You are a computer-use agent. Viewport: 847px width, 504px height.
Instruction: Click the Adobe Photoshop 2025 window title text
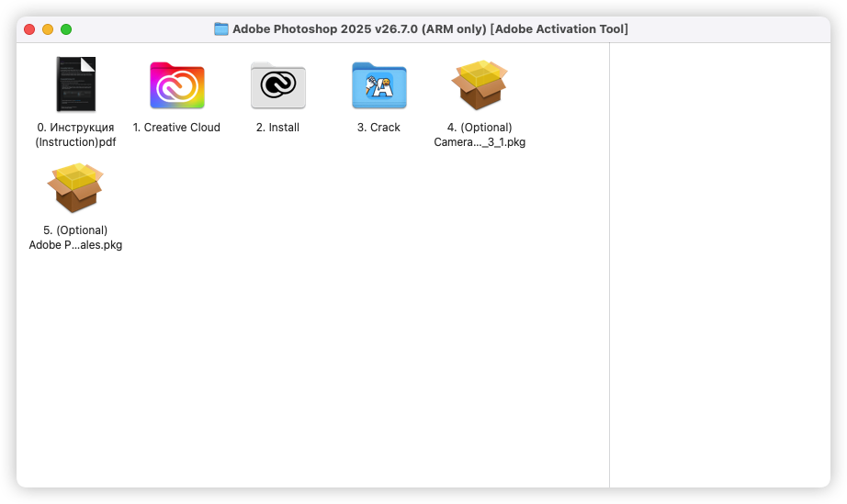(x=430, y=29)
